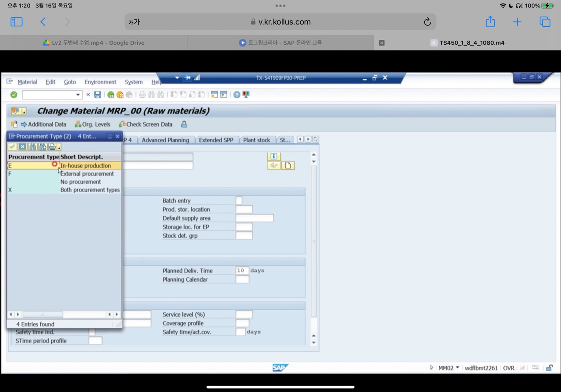561x392 pixels.
Task: Click the Safari share icon
Action: [x=490, y=21]
